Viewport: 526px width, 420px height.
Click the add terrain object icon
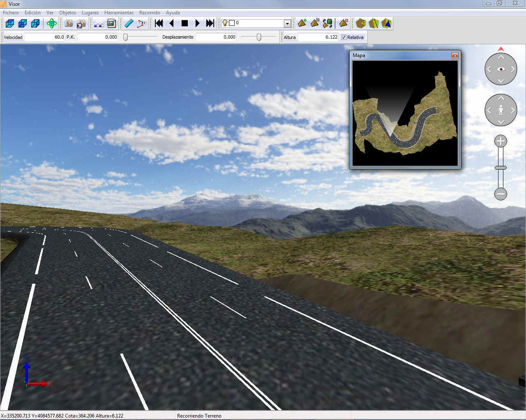tap(302, 23)
